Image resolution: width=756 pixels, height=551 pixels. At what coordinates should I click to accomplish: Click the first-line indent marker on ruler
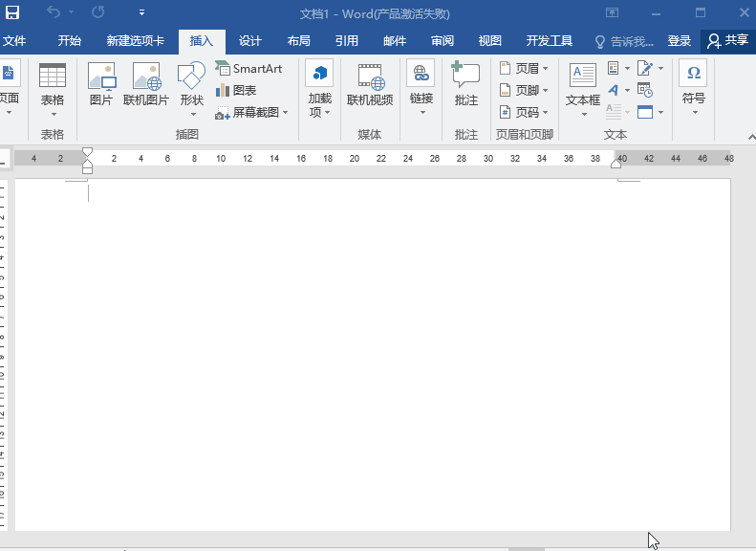coord(87,152)
